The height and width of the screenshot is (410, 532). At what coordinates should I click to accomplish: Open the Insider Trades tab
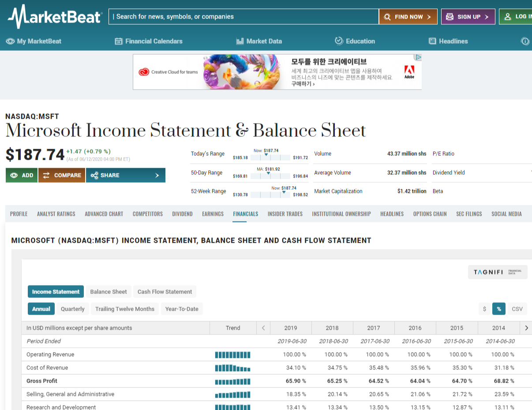pos(285,214)
